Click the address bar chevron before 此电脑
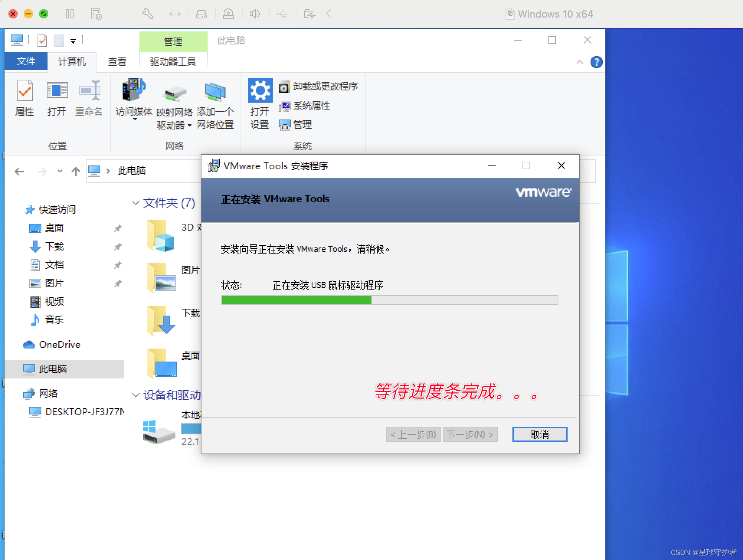 click(108, 171)
